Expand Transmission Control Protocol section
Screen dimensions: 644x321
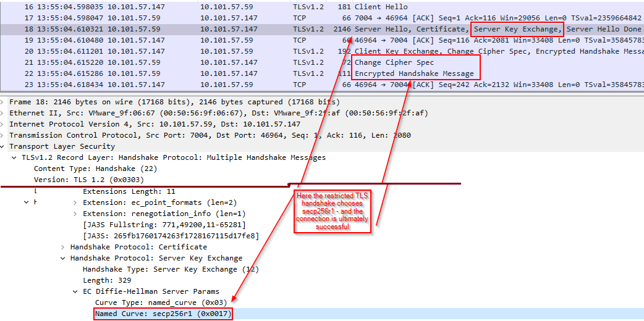click(x=3, y=135)
